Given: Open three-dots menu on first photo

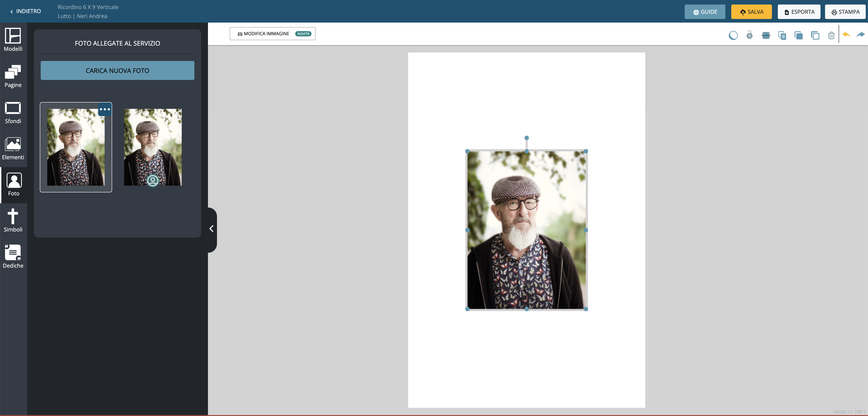Looking at the screenshot, I should pos(105,109).
